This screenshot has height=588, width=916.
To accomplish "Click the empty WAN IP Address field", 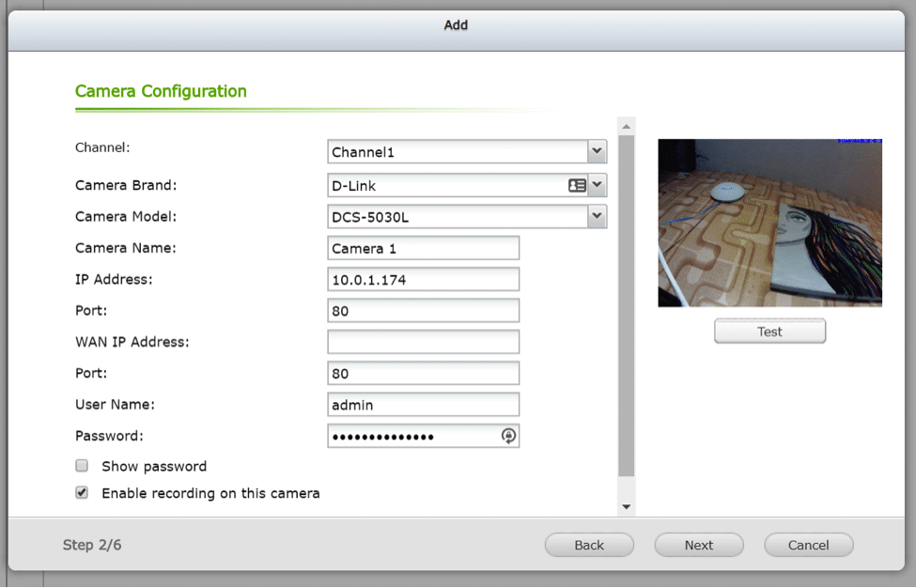I will pos(423,342).
